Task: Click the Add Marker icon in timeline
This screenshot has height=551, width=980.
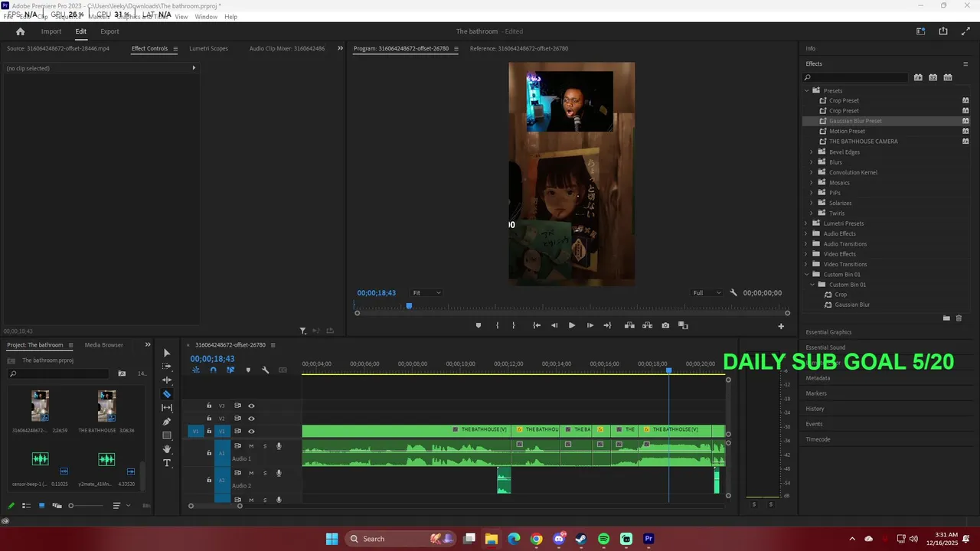Action: (x=248, y=370)
